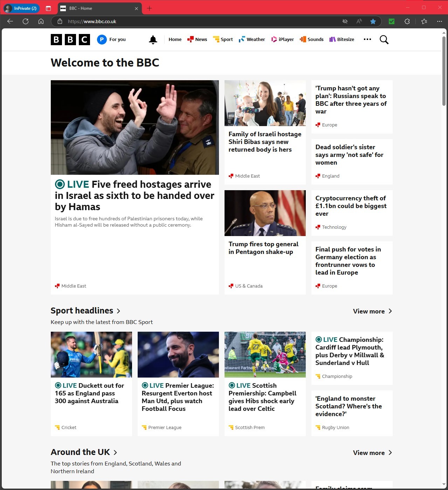448x490 pixels.
Task: Open the Cryptocurrency theft story
Action: pyautogui.click(x=351, y=206)
